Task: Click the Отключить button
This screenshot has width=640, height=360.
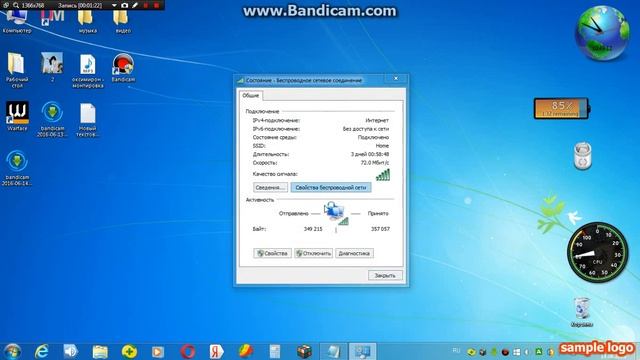Action: 313,253
